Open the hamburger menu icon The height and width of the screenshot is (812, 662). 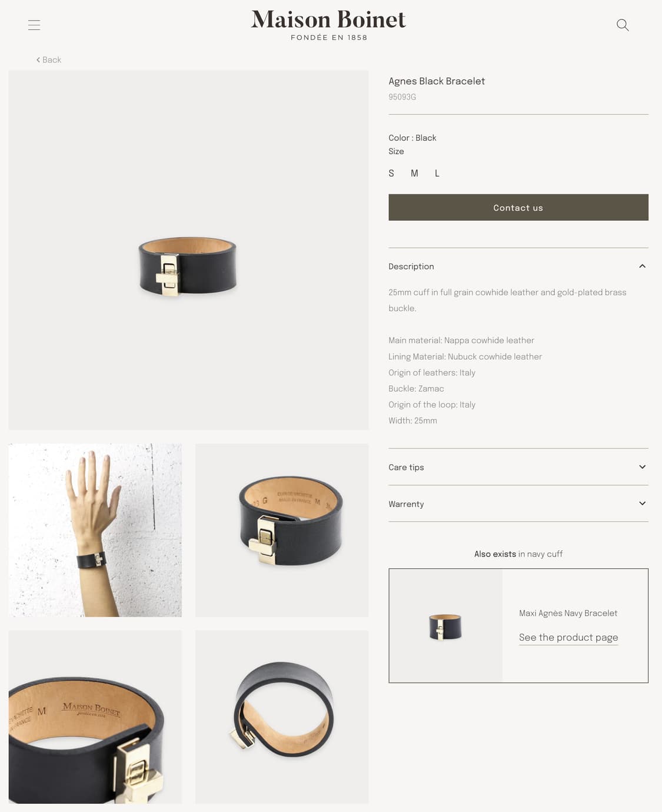click(34, 25)
